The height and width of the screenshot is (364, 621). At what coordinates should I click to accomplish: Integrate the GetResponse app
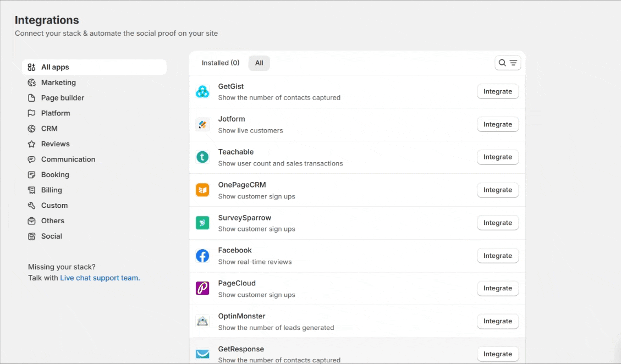(x=498, y=354)
